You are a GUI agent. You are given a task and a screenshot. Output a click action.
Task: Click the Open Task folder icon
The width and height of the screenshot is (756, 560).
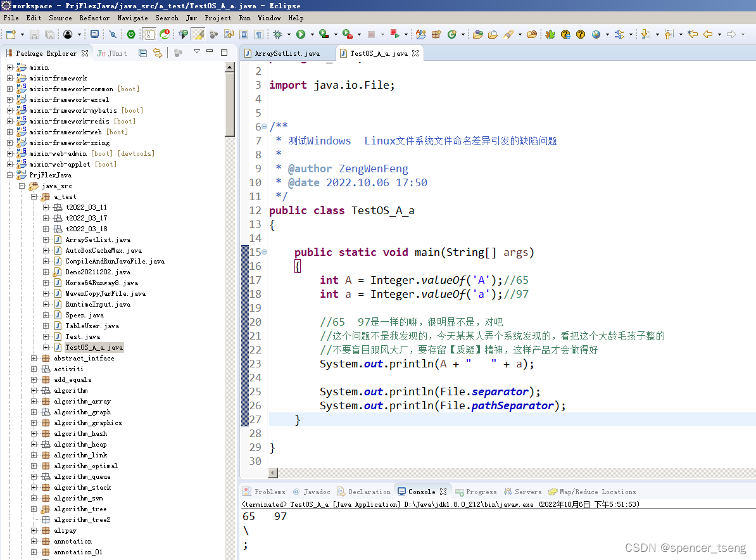click(x=493, y=34)
